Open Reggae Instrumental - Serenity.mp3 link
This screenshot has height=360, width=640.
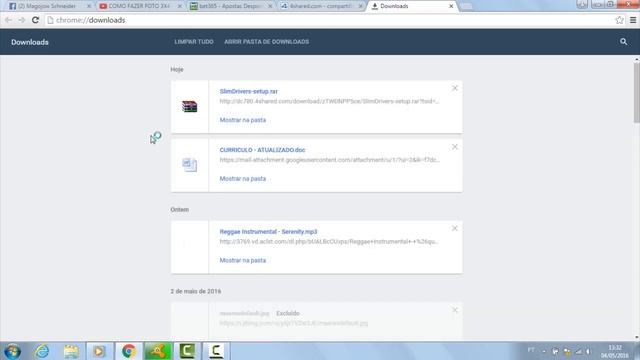click(x=268, y=232)
